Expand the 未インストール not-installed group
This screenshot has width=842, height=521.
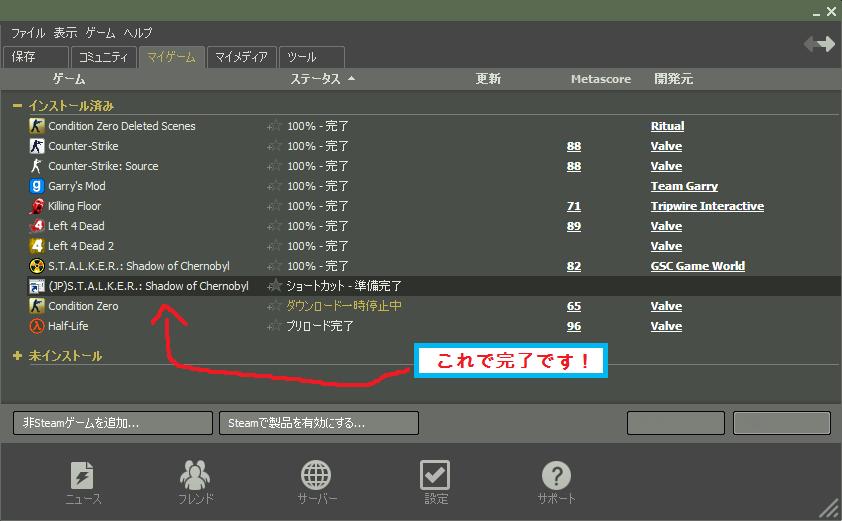(x=17, y=356)
